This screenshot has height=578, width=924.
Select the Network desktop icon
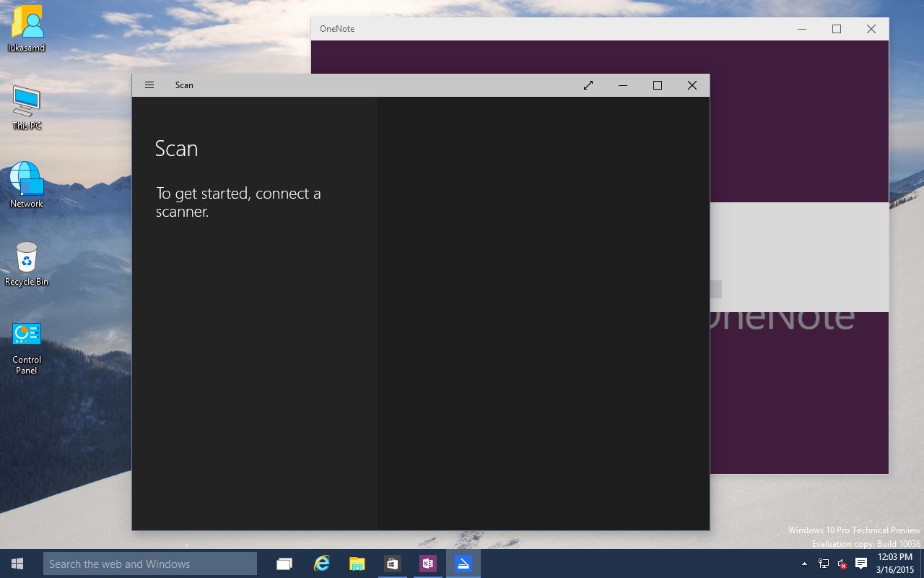(x=27, y=185)
